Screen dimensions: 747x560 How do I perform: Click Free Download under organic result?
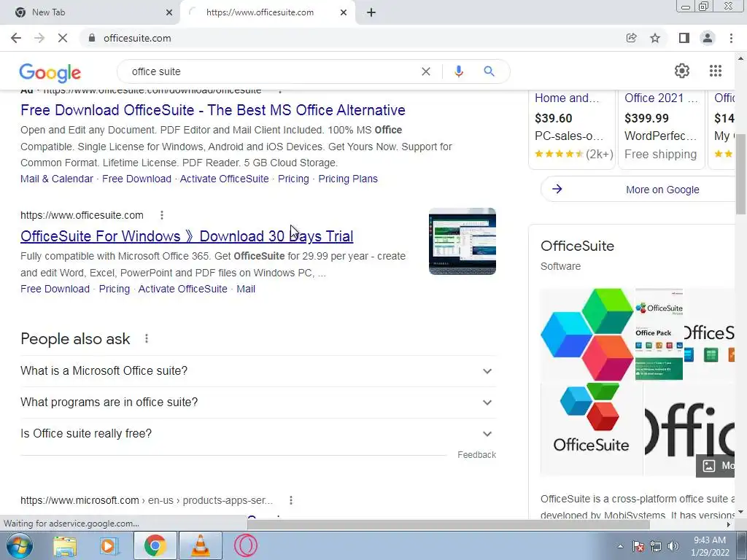point(55,289)
